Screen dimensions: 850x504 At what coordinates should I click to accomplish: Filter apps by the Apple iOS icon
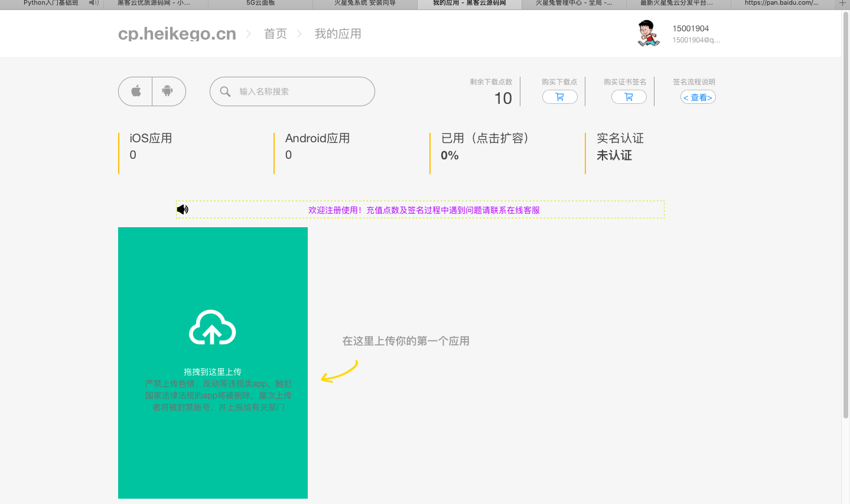[x=136, y=91]
